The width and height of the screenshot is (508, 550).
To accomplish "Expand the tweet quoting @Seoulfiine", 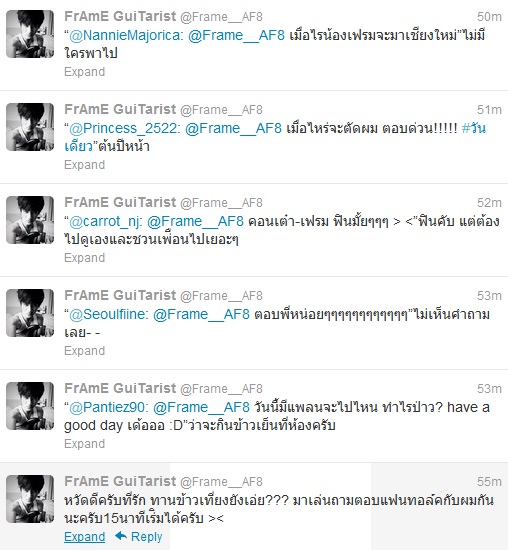I will click(x=85, y=351).
